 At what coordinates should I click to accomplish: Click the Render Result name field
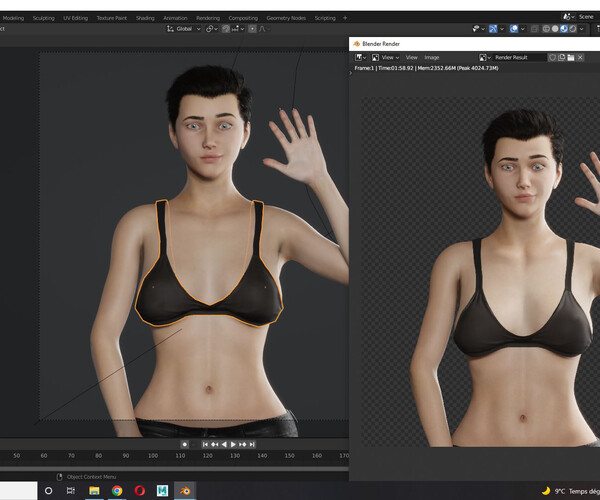tap(519, 57)
